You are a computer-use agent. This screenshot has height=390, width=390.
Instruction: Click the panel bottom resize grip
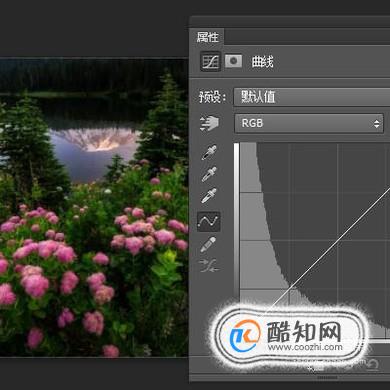point(327,378)
